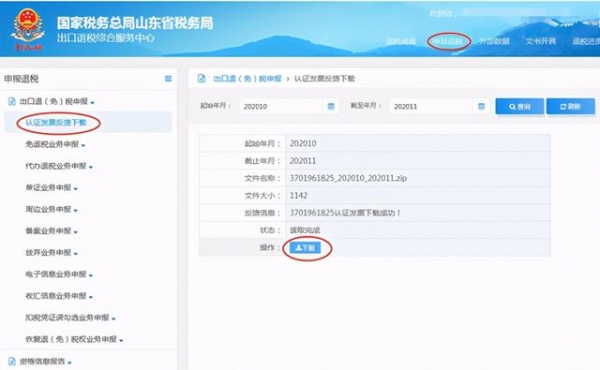600x370 pixels.
Task: Expand the 代办退税业务申报 submenu
Action: point(59,166)
